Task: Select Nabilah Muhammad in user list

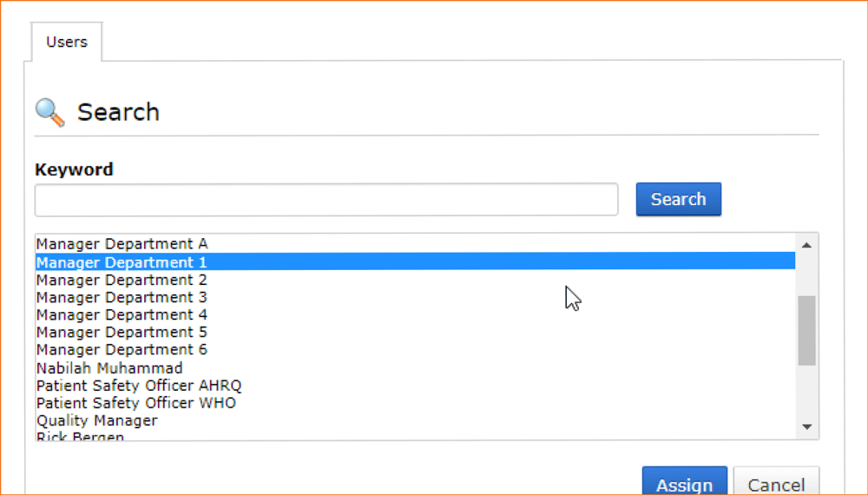Action: click(415, 367)
